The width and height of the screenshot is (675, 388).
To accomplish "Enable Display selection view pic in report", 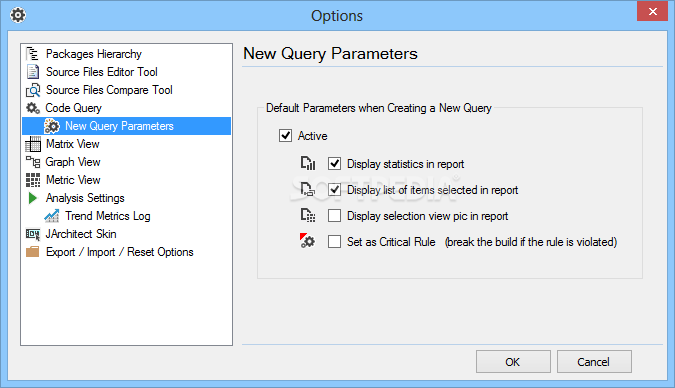I will 334,215.
